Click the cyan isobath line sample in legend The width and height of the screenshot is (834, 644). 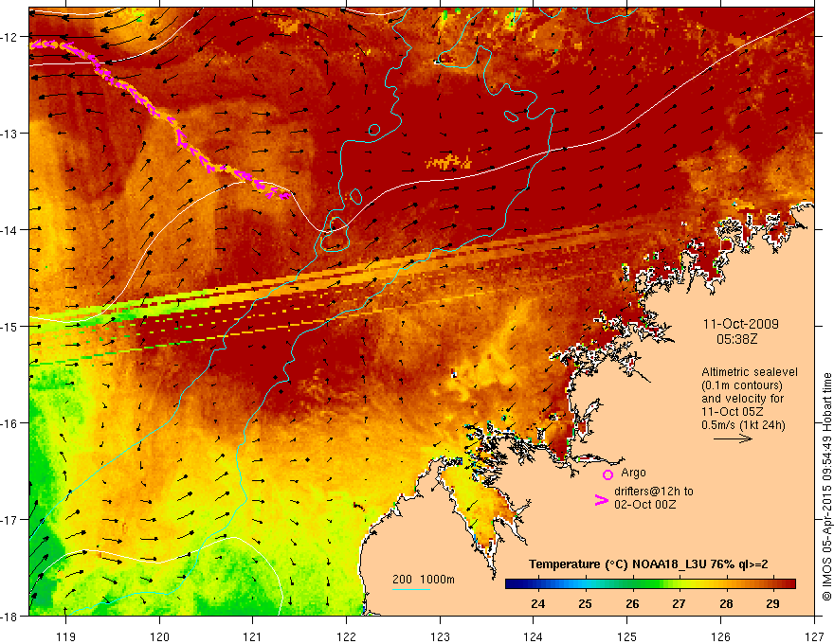coord(411,589)
